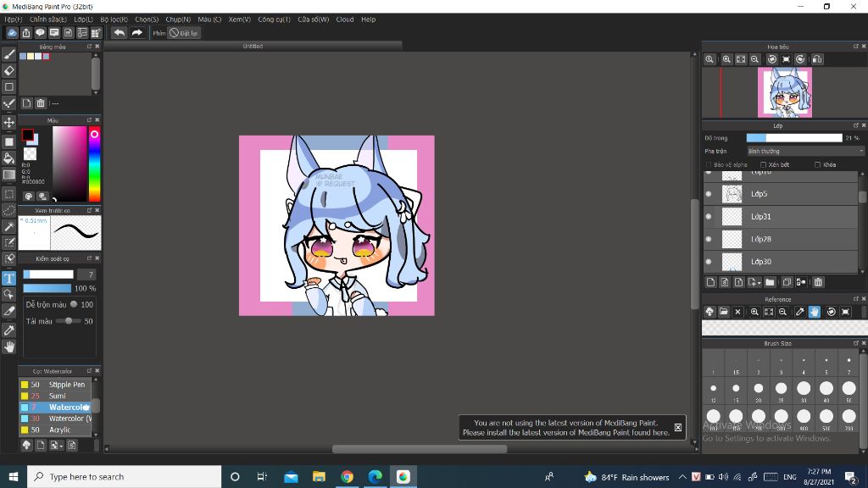Viewport: 868px width, 488px height.
Task: Select the Bucket fill tool
Action: click(x=8, y=158)
